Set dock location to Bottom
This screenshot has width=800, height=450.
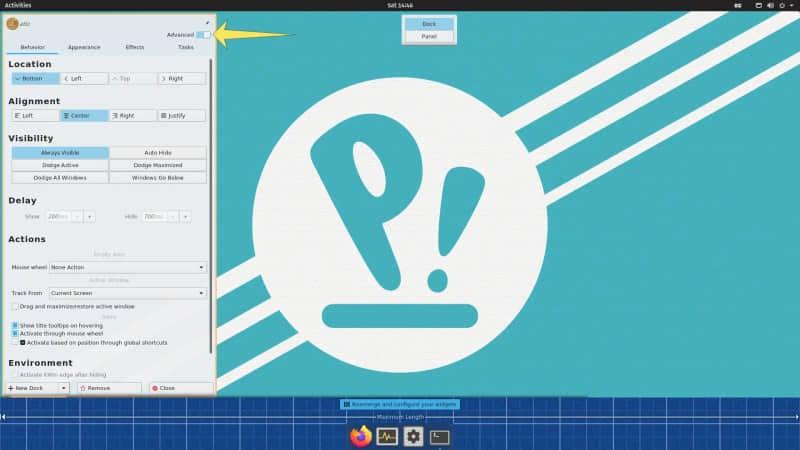[x=33, y=78]
